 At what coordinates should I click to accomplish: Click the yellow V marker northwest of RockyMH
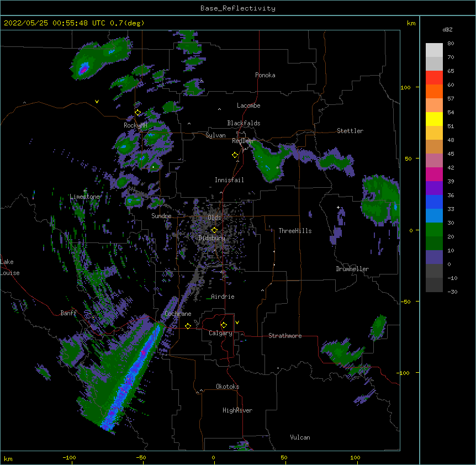point(97,102)
